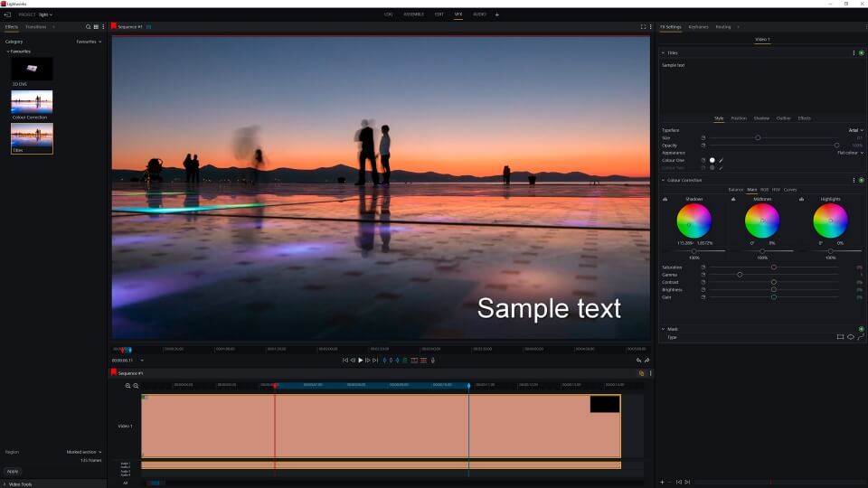Click the Colour One white swatch
Viewport: 868px width, 488px height.
[x=712, y=160]
